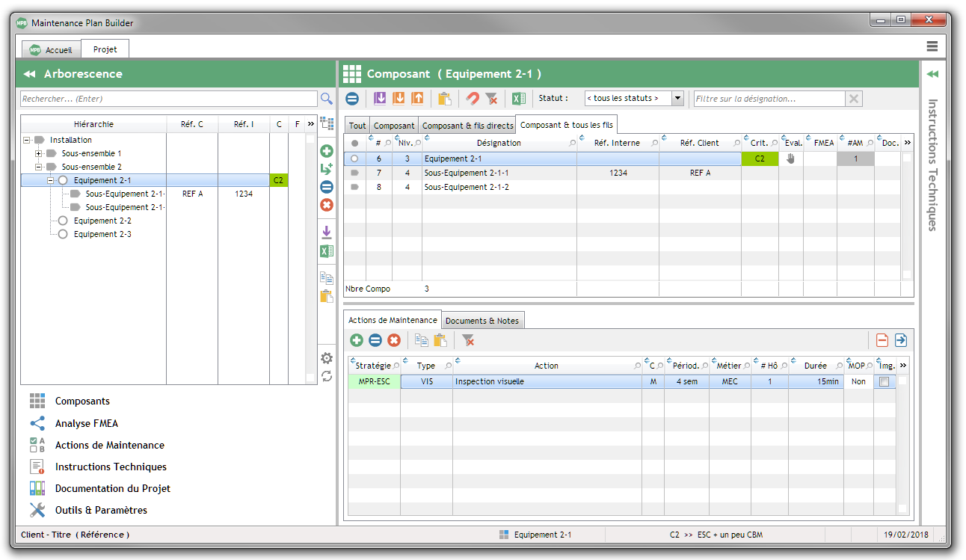
Task: Export tree to Excel from side toolbar
Action: 327,251
